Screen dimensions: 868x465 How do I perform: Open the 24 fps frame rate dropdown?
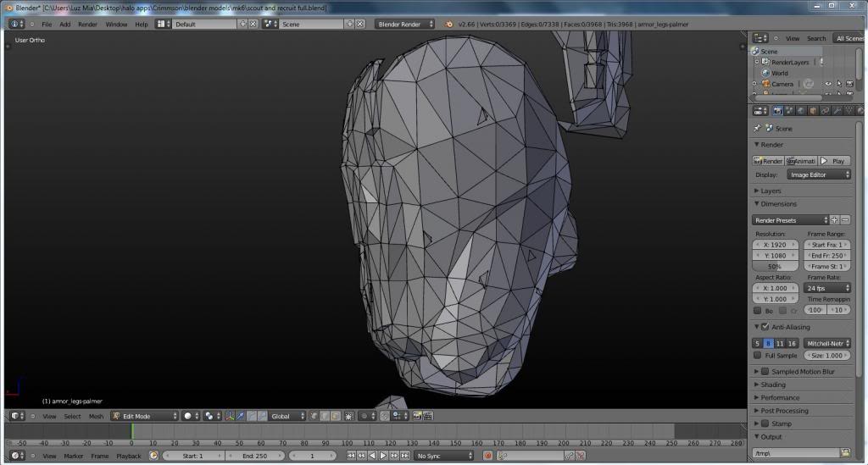[x=826, y=288]
